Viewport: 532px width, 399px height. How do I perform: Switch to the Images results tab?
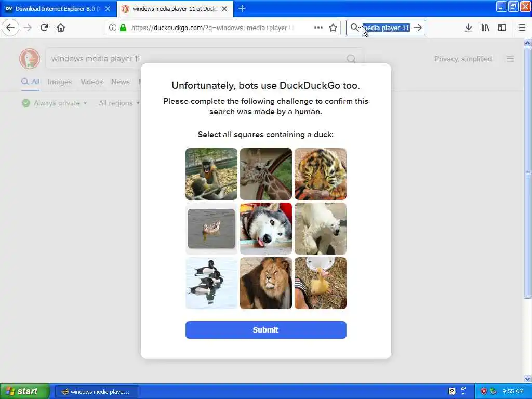tap(60, 82)
